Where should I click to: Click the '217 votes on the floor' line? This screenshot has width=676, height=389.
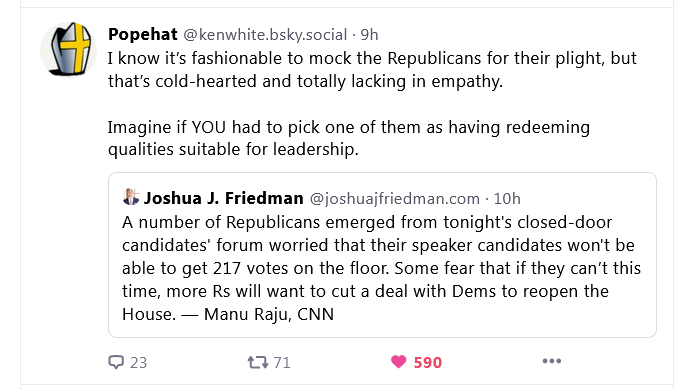click(x=382, y=268)
